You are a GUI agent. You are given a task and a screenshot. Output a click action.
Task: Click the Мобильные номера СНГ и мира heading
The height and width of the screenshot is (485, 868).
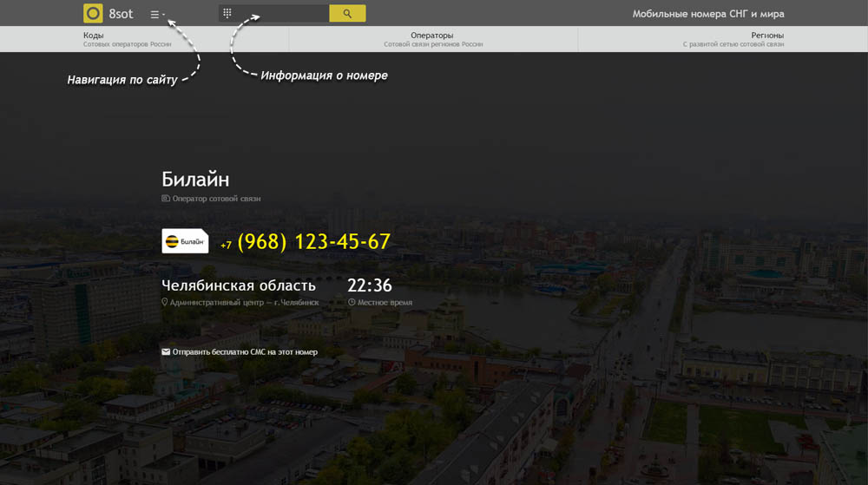coord(708,14)
